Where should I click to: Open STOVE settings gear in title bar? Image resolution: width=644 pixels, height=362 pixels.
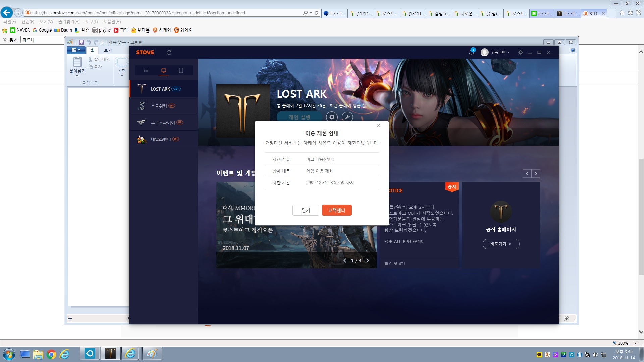520,52
